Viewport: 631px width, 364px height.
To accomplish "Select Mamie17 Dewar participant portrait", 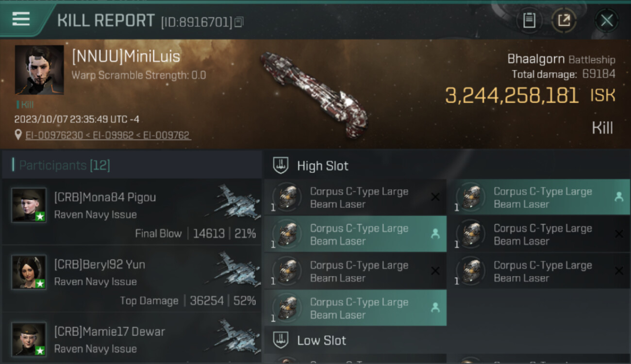I will pyautogui.click(x=29, y=339).
